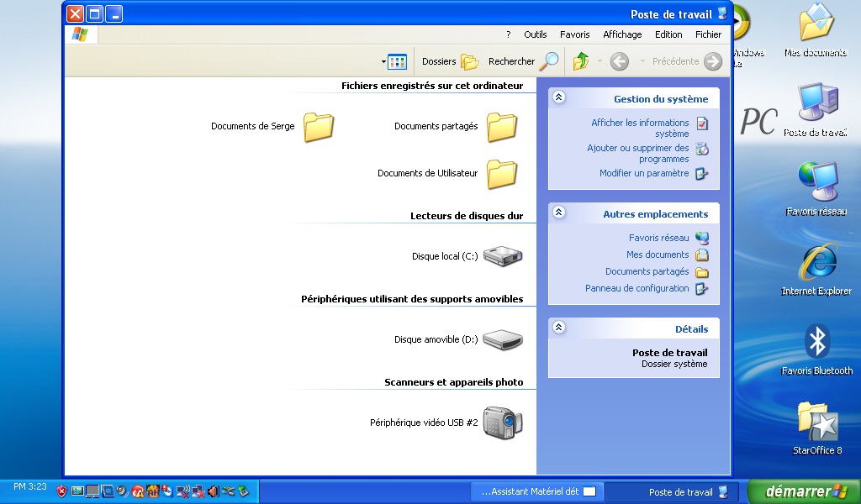Click the StarOffice 8 desktop icon
This screenshot has height=504, width=861.
(817, 428)
